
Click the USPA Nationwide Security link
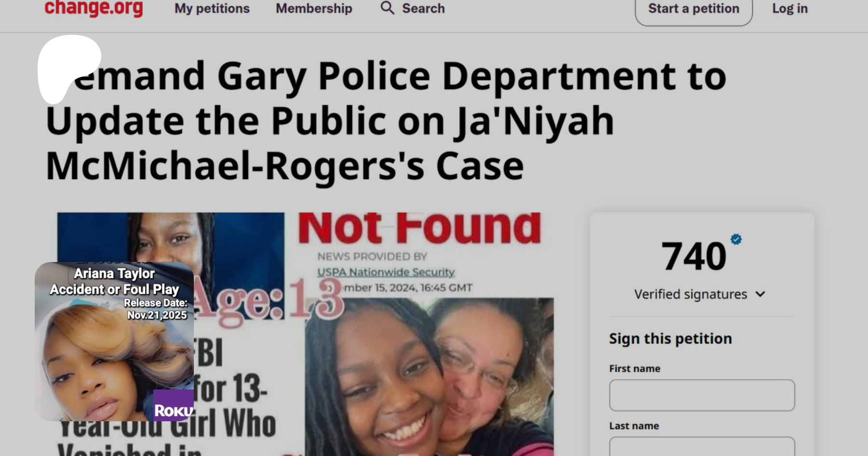click(386, 272)
